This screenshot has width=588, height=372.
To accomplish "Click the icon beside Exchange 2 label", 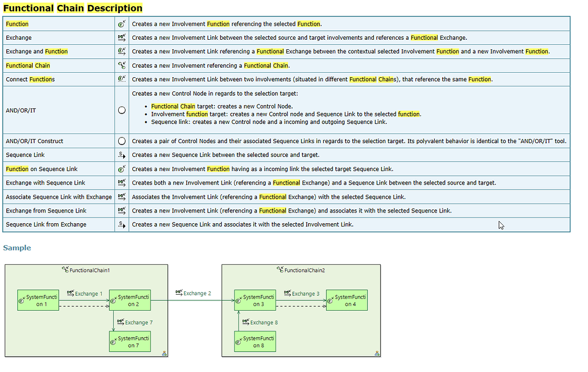I will point(179,292).
